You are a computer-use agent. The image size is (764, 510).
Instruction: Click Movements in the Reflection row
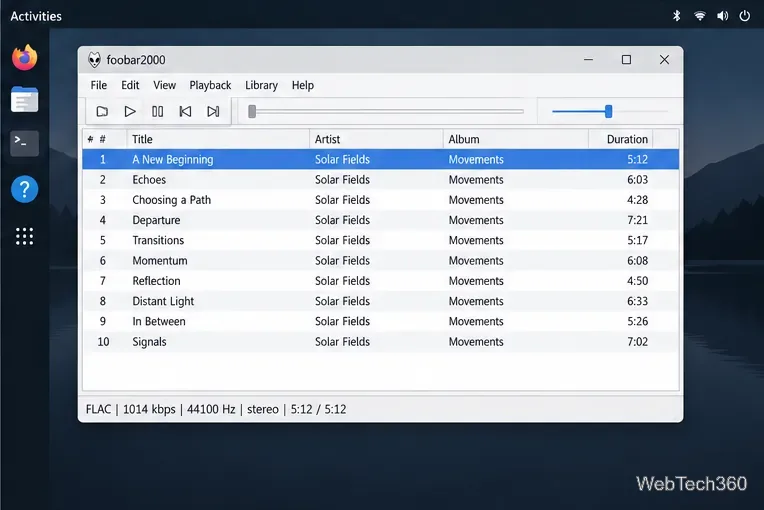point(476,281)
